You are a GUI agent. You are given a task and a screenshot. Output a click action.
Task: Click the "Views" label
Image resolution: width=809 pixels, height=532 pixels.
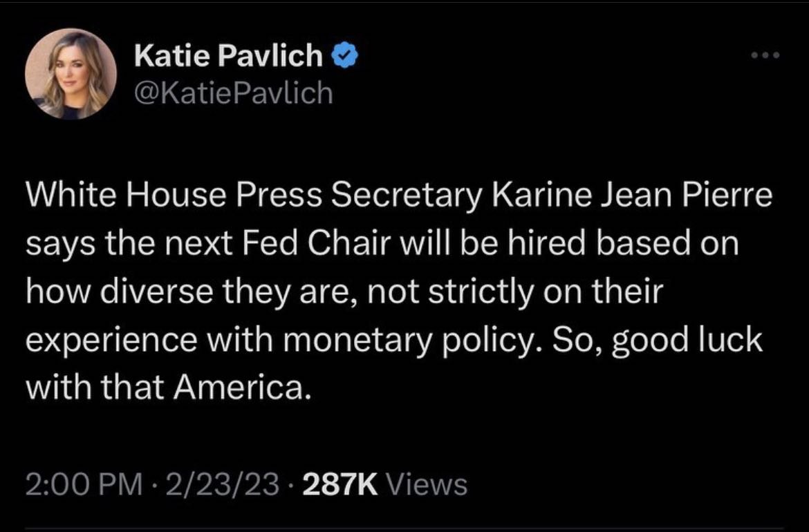tap(426, 485)
